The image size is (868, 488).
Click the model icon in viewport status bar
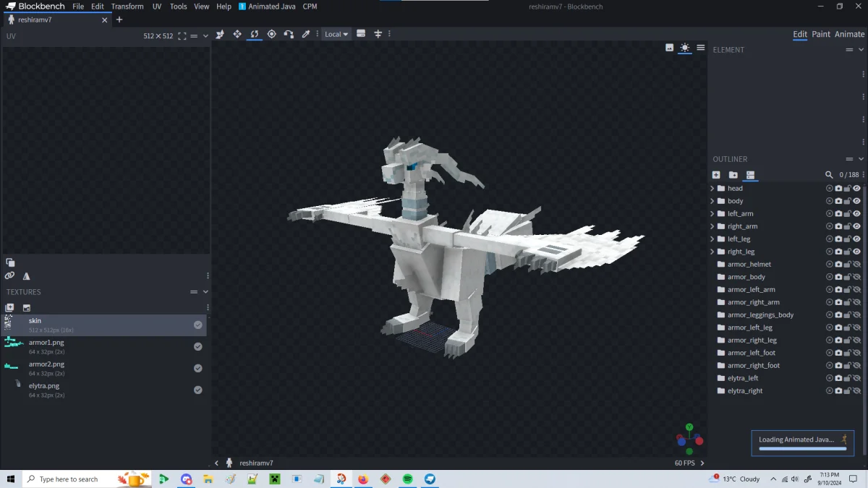(229, 463)
